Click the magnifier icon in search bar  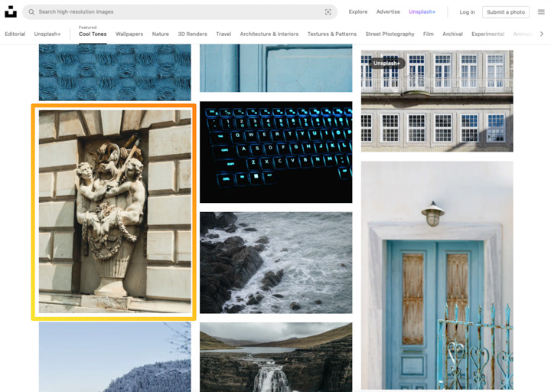coord(31,12)
